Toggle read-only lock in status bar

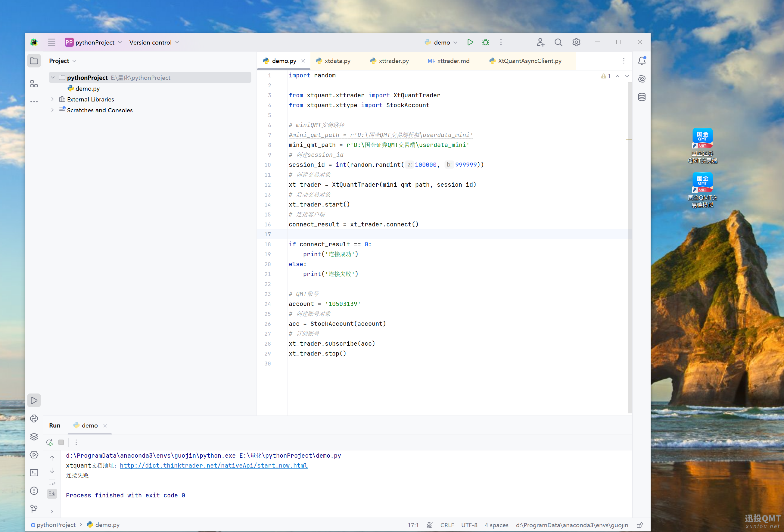pyautogui.click(x=639, y=525)
